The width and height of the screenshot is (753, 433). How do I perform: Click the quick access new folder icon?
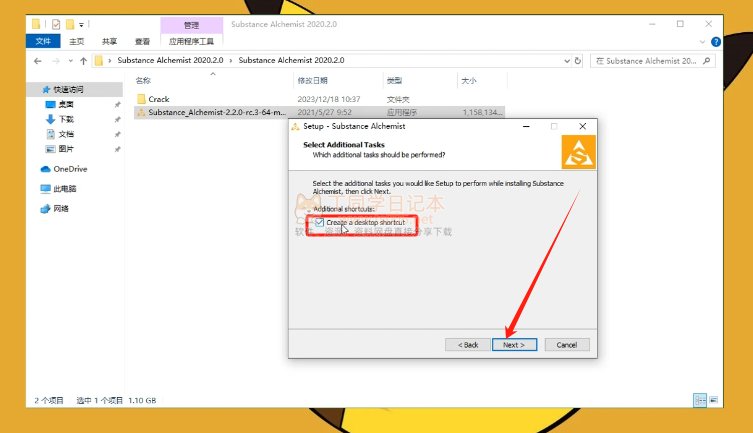tap(70, 24)
